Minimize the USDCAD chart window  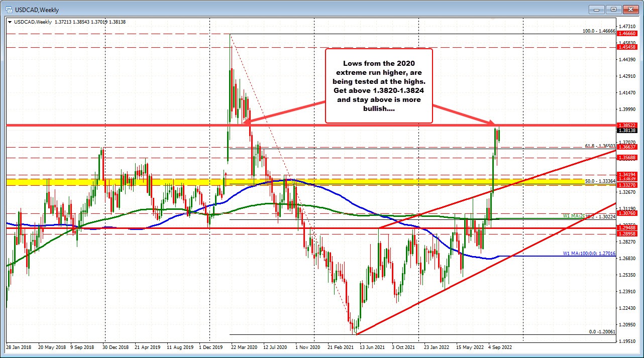tap(596, 10)
